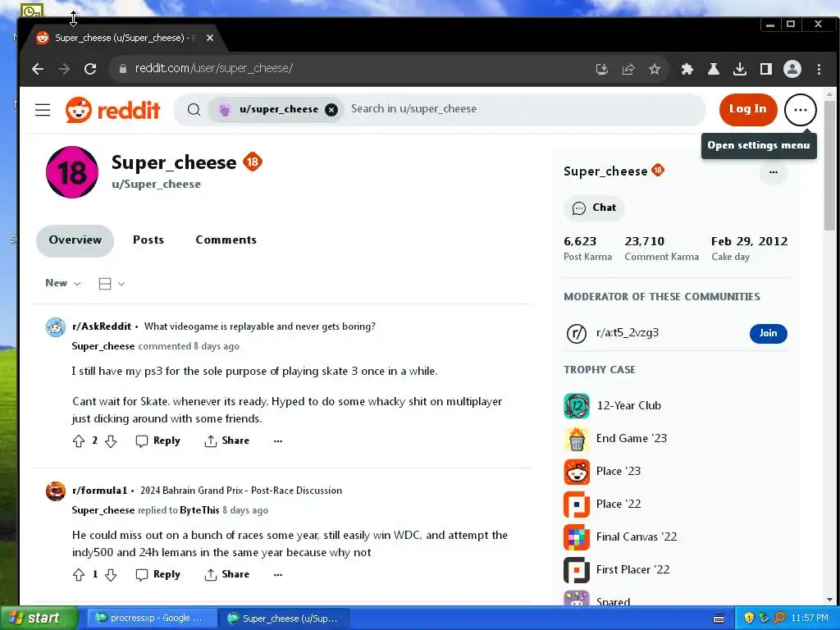Upvote the skate 3 comment
Viewport: 840px width, 630px height.
[79, 441]
